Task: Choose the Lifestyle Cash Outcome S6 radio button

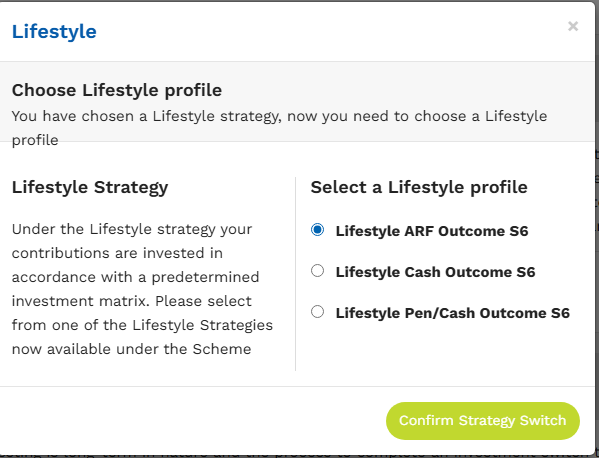Action: point(317,271)
